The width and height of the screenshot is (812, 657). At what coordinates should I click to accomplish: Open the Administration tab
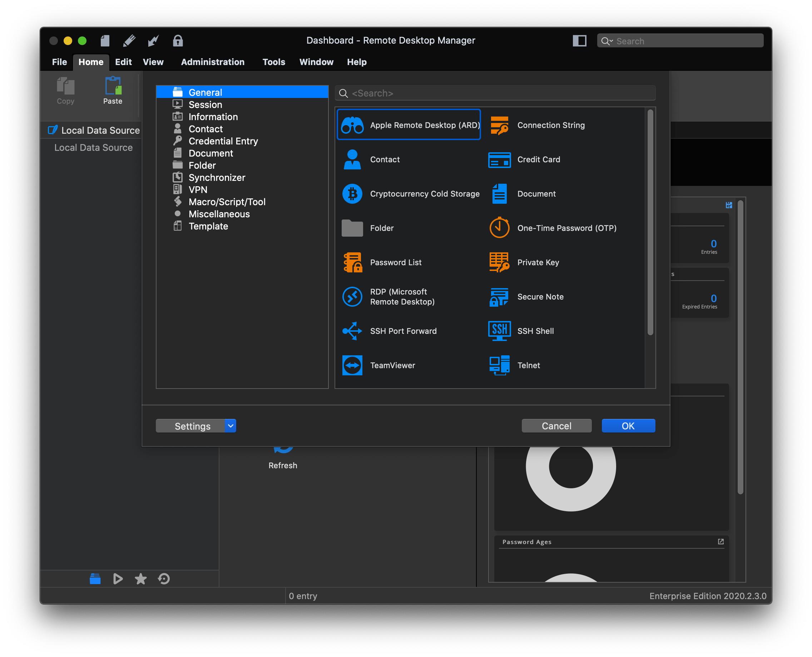(x=213, y=62)
